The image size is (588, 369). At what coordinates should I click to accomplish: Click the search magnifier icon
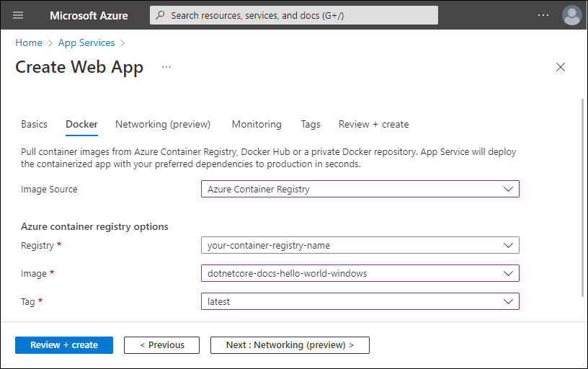pos(160,15)
